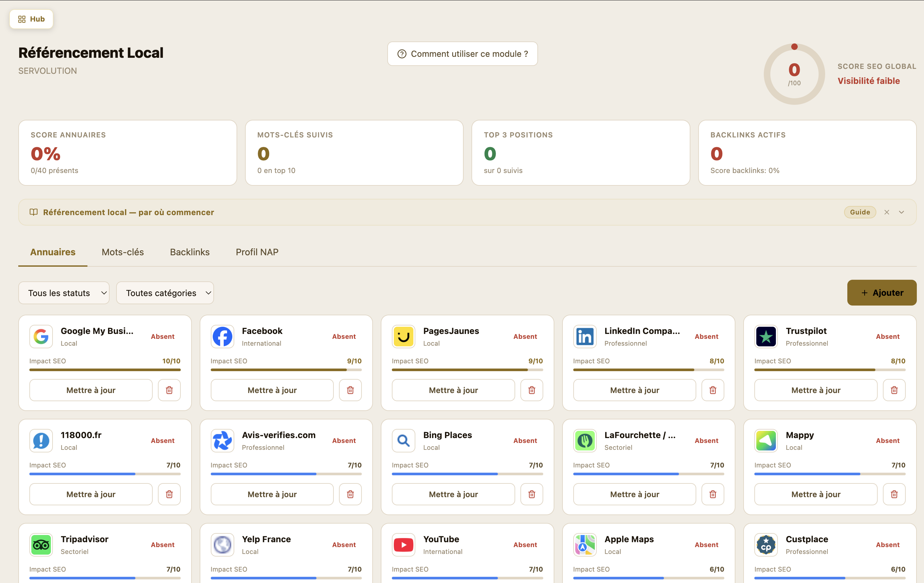The height and width of the screenshot is (583, 924).
Task: Trash the 118000.fr listing
Action: [169, 494]
